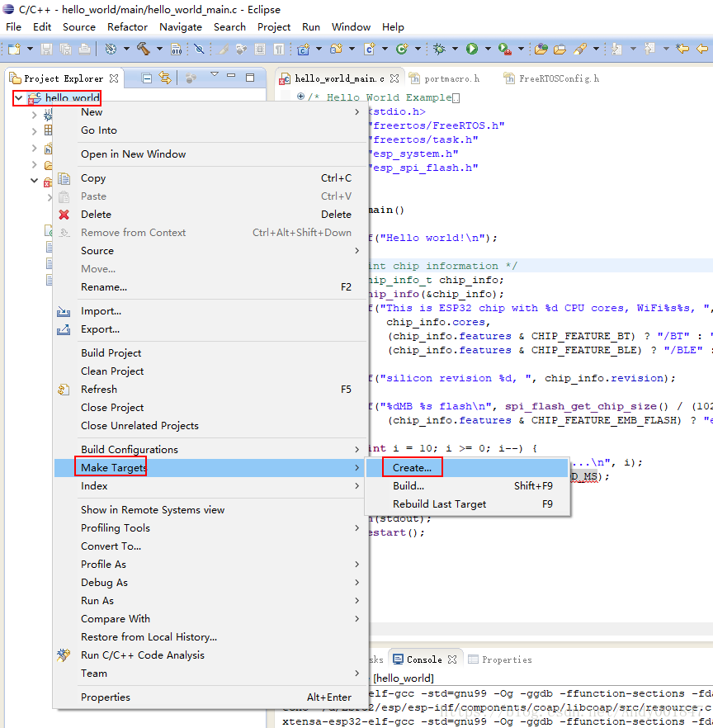
Task: Select Build Project in context menu
Action: point(210,353)
